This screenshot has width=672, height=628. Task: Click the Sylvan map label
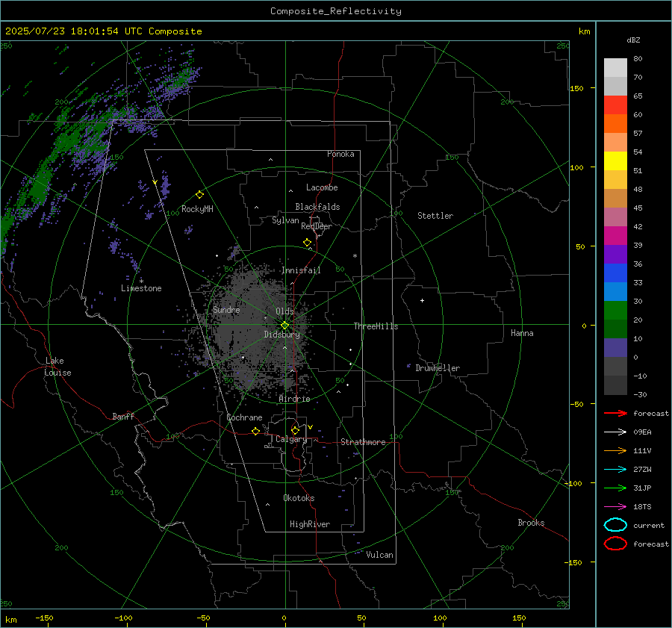285,220
